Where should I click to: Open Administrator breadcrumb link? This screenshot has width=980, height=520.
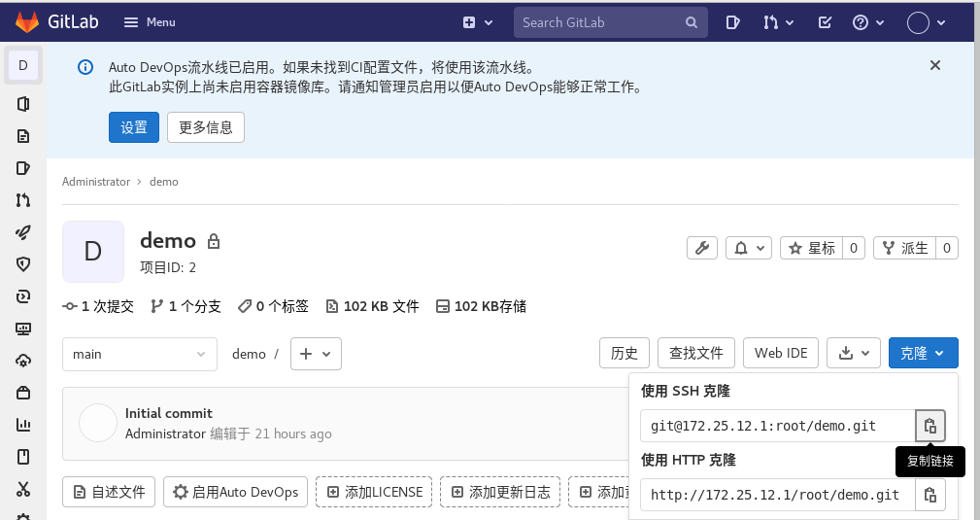click(x=96, y=182)
